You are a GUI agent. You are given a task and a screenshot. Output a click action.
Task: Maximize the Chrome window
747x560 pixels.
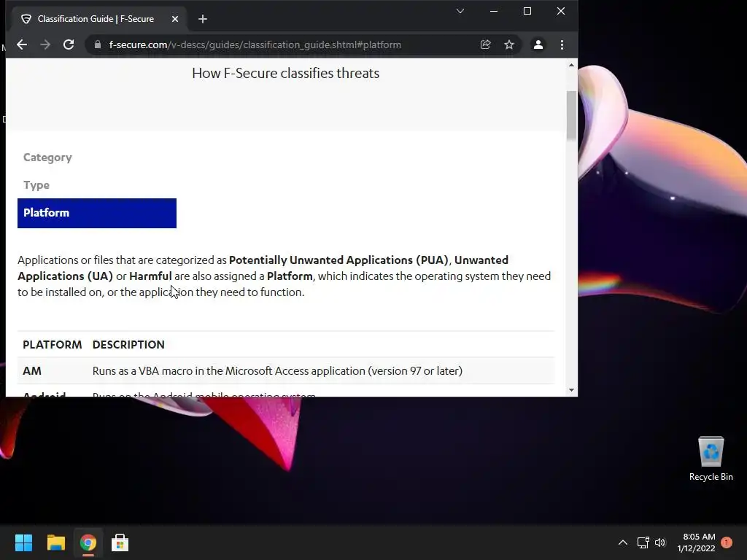(x=527, y=11)
